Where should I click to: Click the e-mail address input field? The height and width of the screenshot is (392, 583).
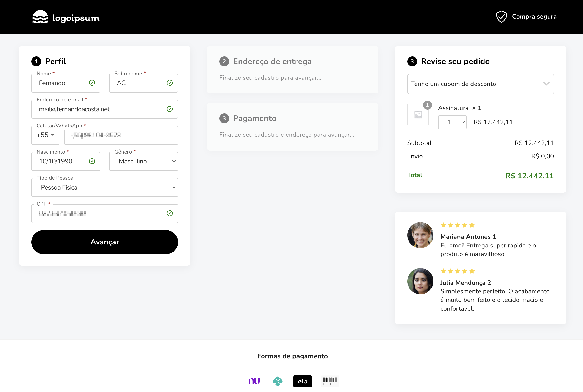(100, 109)
